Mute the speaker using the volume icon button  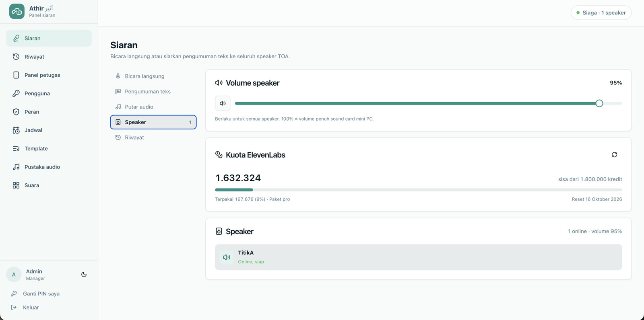(223, 103)
